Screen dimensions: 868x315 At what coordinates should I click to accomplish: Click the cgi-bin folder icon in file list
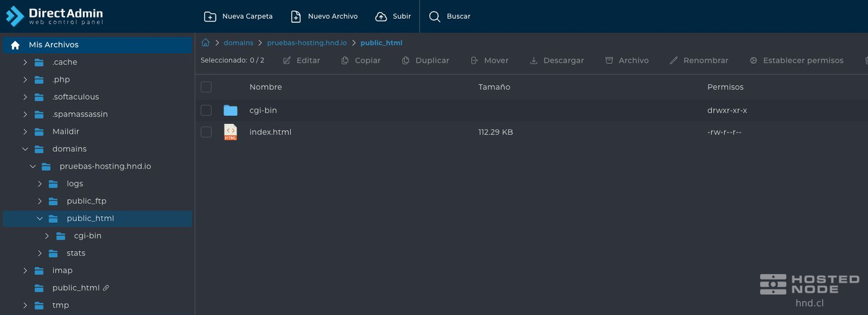pyautogui.click(x=231, y=110)
